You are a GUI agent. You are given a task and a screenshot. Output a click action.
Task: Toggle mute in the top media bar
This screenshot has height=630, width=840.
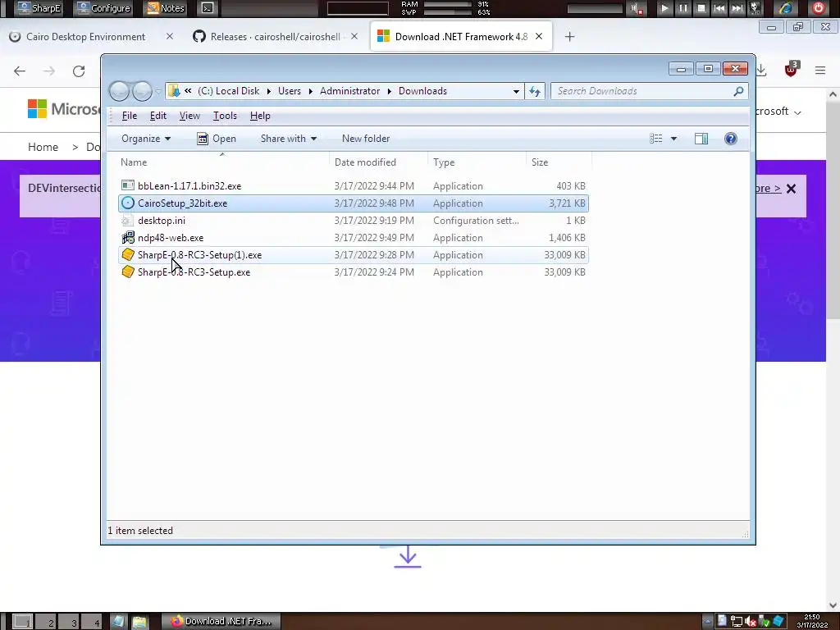pos(637,8)
